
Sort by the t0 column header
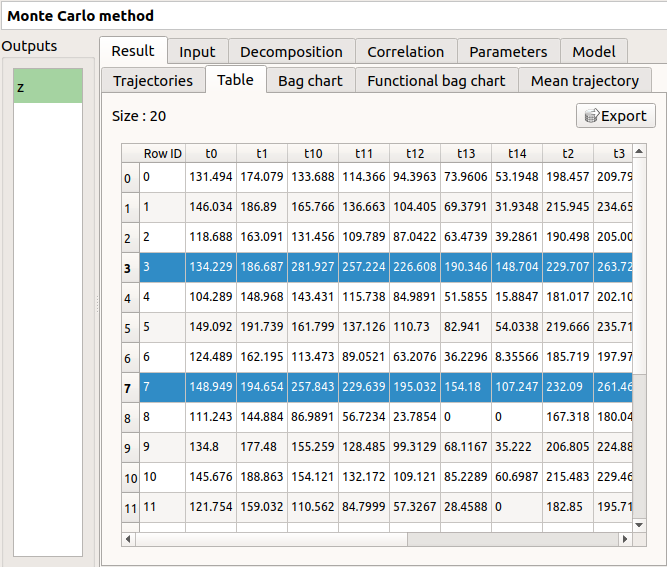coord(211,154)
